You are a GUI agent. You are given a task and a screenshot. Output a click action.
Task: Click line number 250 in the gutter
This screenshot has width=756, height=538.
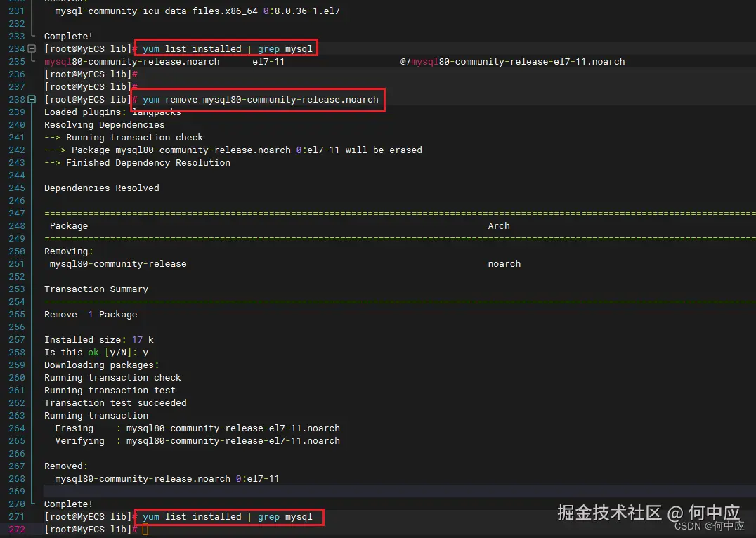point(16,251)
